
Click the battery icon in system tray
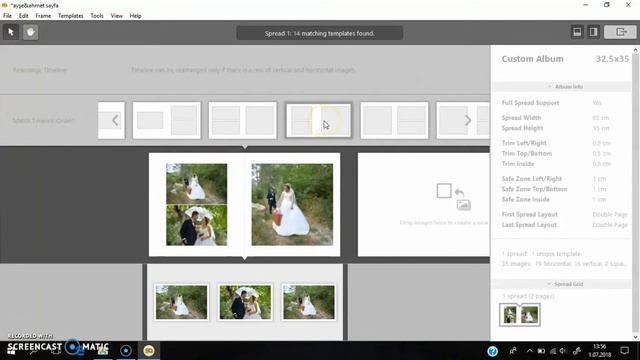tap(541, 351)
